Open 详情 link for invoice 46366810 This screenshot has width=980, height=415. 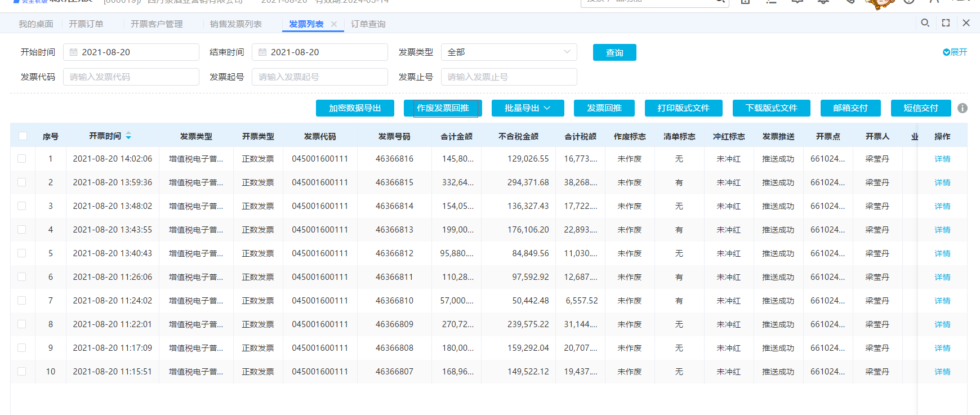pos(942,301)
